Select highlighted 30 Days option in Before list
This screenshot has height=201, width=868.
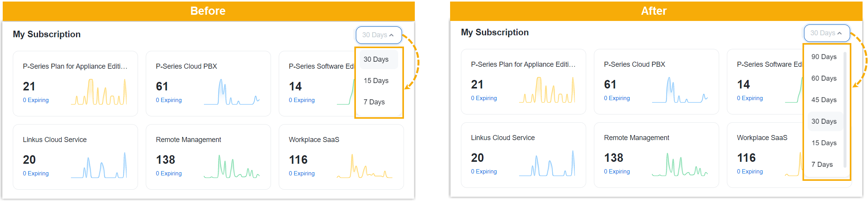376,59
